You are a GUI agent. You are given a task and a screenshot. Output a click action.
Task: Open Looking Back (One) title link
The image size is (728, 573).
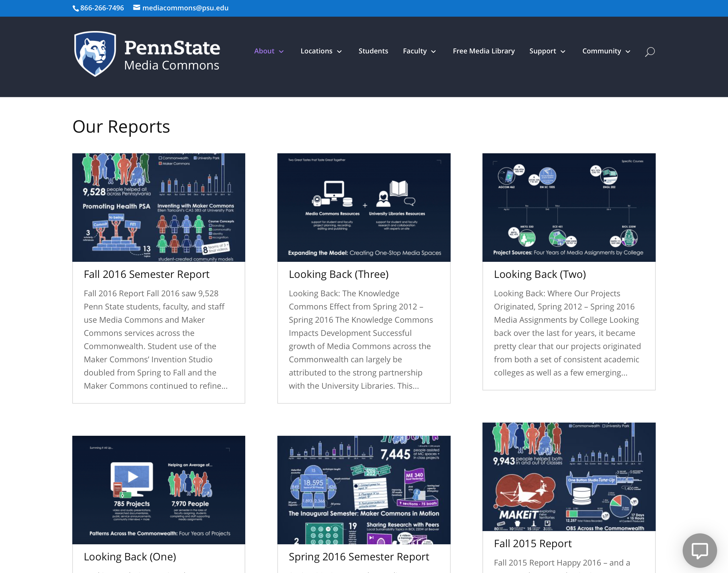click(130, 557)
